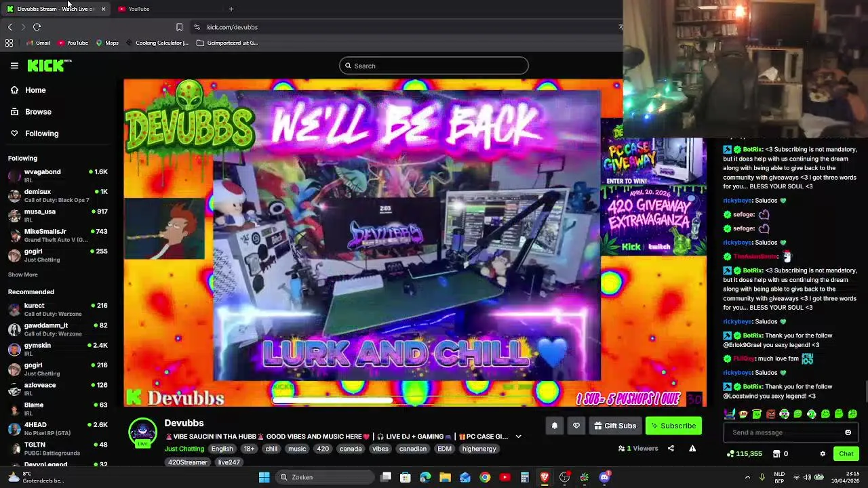Show hidden system tray icons
Image resolution: width=868 pixels, height=488 pixels.
[x=747, y=477]
